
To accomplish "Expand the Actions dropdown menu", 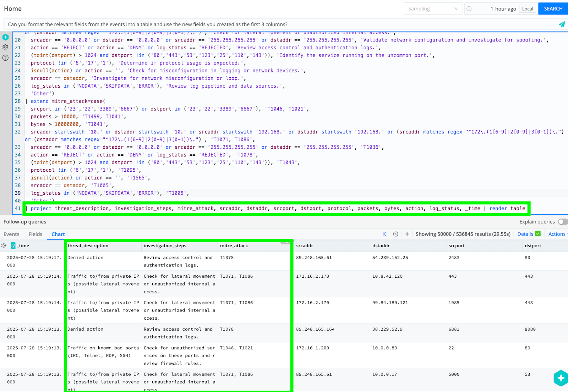I will [x=557, y=234].
